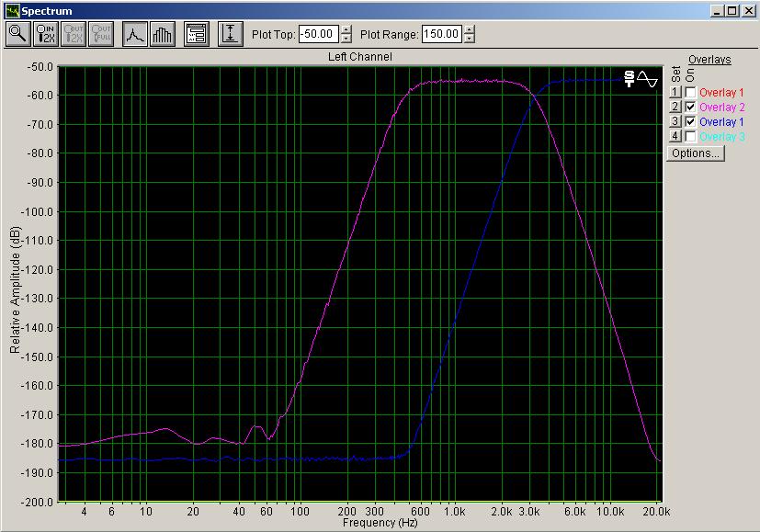Decrease Plot Range with down arrow

tap(470, 39)
